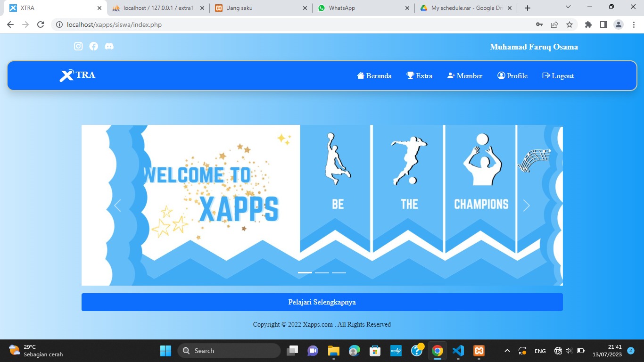The height and width of the screenshot is (362, 644).
Task: Open Google Chrome taskbar icon
Action: tap(438, 351)
